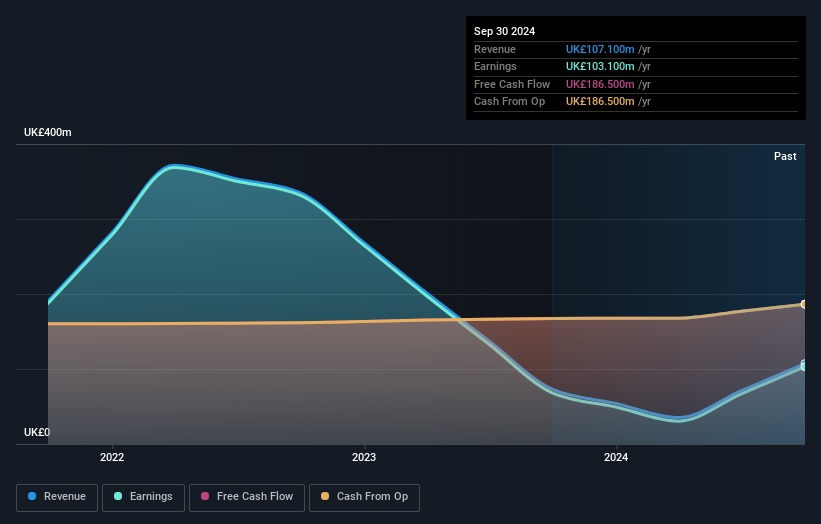Click the Earnings end-point marker on chart

click(804, 367)
